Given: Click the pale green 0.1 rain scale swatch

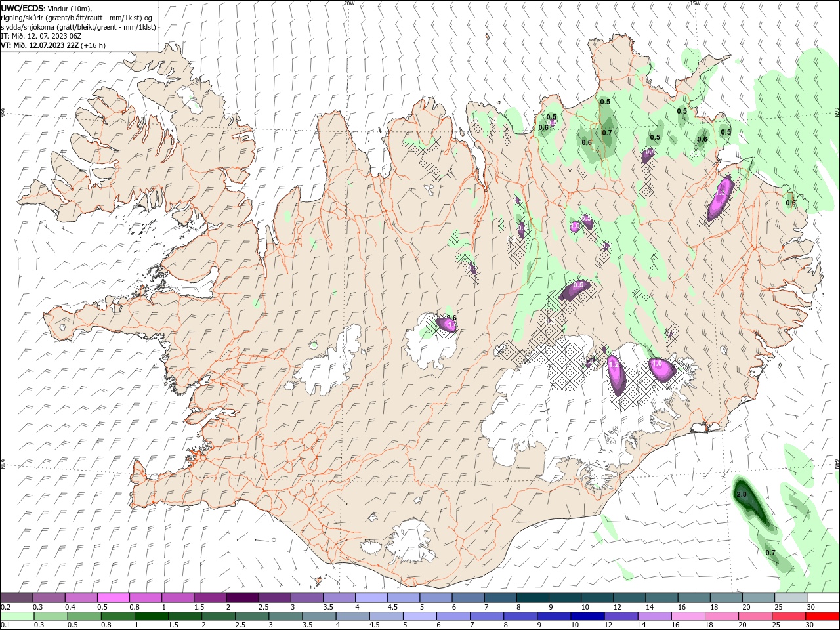Looking at the screenshot, I should click(17, 616).
